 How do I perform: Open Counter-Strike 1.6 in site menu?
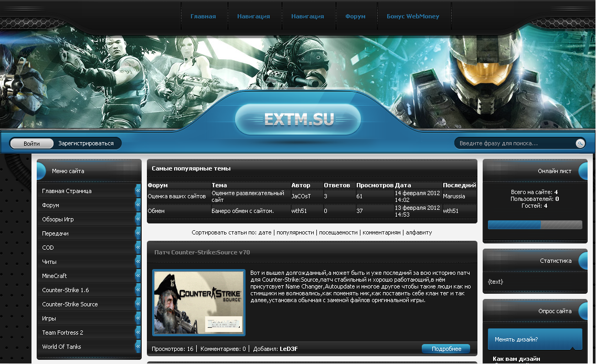pyautogui.click(x=66, y=290)
